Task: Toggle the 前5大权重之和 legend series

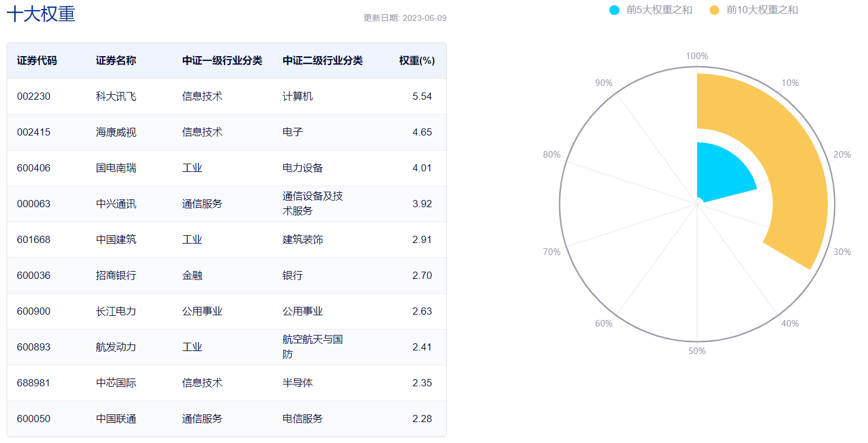Action: pyautogui.click(x=659, y=10)
